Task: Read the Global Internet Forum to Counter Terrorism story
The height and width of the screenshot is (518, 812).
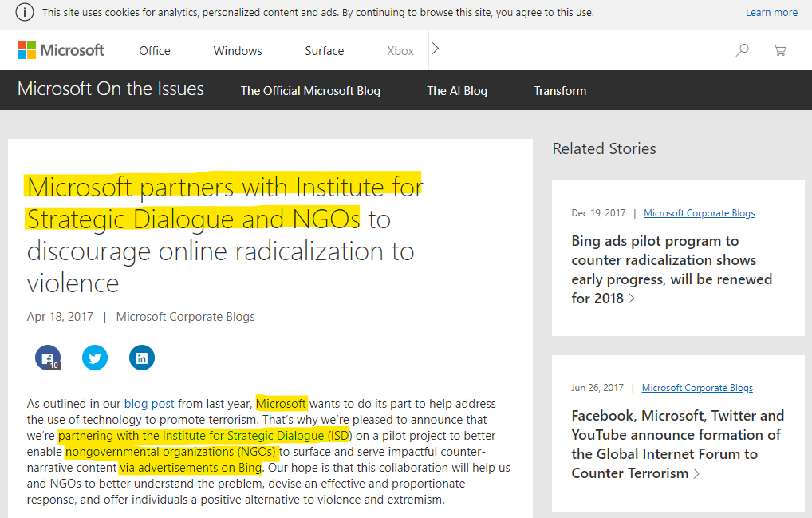Action: click(678, 445)
